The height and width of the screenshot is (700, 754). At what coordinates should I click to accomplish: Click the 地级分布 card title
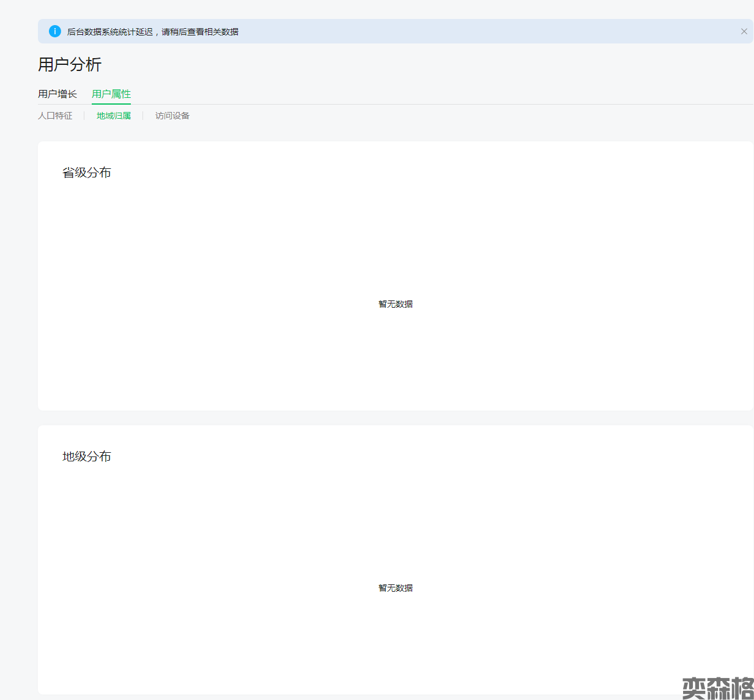(x=87, y=456)
